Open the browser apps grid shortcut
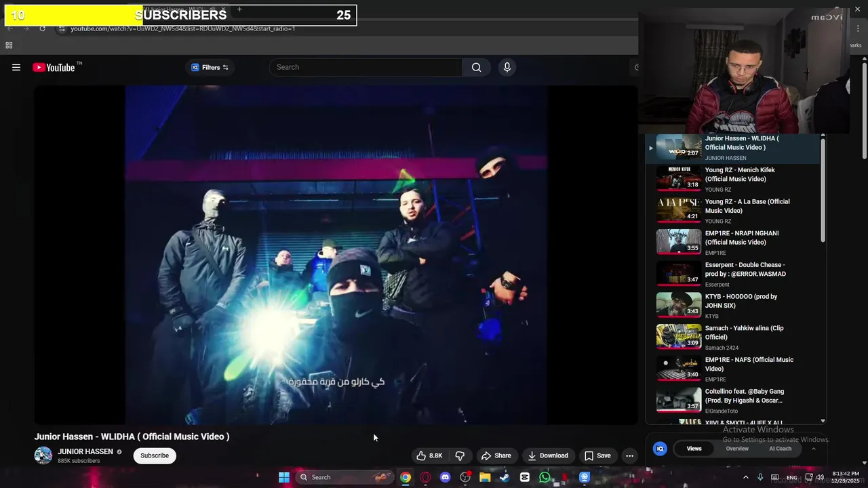Image resolution: width=868 pixels, height=488 pixels. coord(9,45)
